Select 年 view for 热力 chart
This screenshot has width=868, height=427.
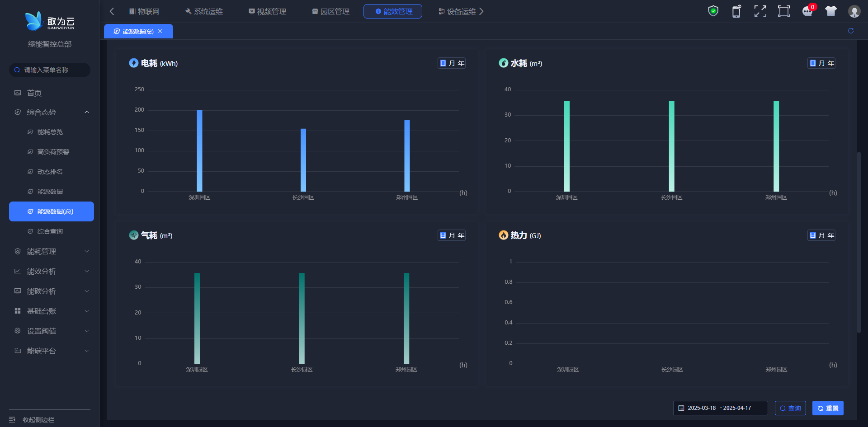click(831, 235)
